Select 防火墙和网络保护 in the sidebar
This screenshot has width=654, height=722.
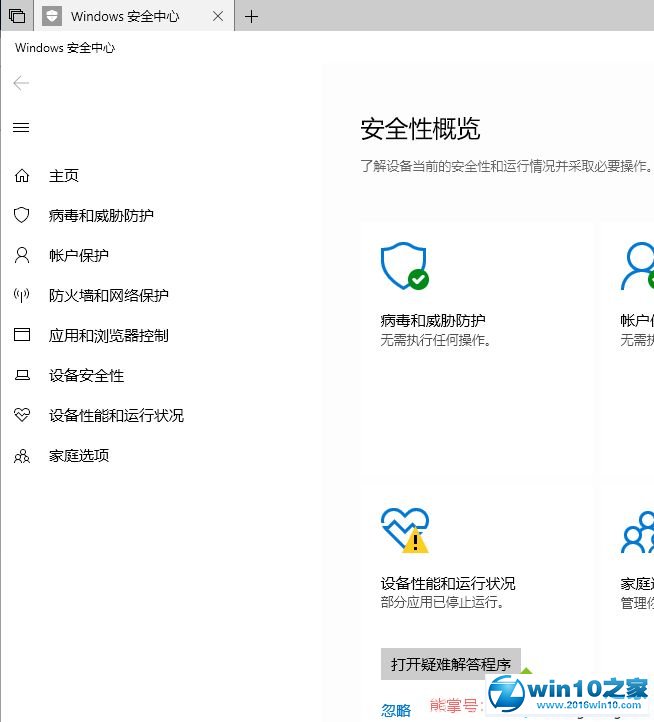pyautogui.click(x=108, y=296)
